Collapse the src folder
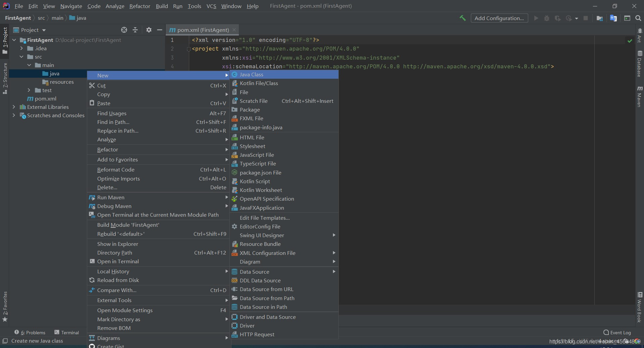Screen dimensions: 644x348 (21, 57)
